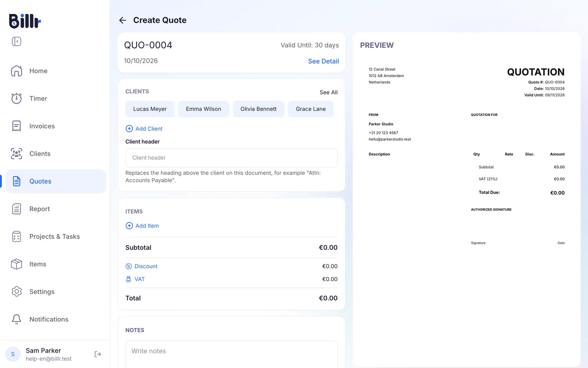Click the QUO-0004 quote number heading
The height and width of the screenshot is (368, 588).
[x=148, y=45]
